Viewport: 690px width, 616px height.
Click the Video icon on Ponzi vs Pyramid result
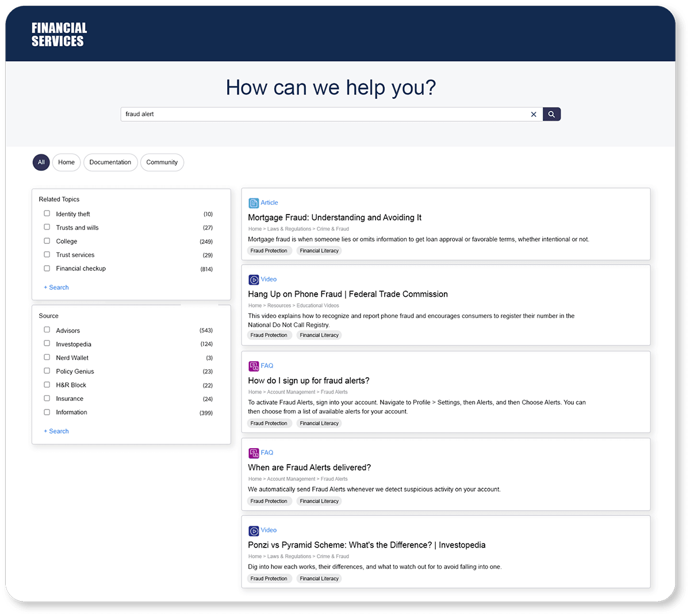(x=254, y=530)
